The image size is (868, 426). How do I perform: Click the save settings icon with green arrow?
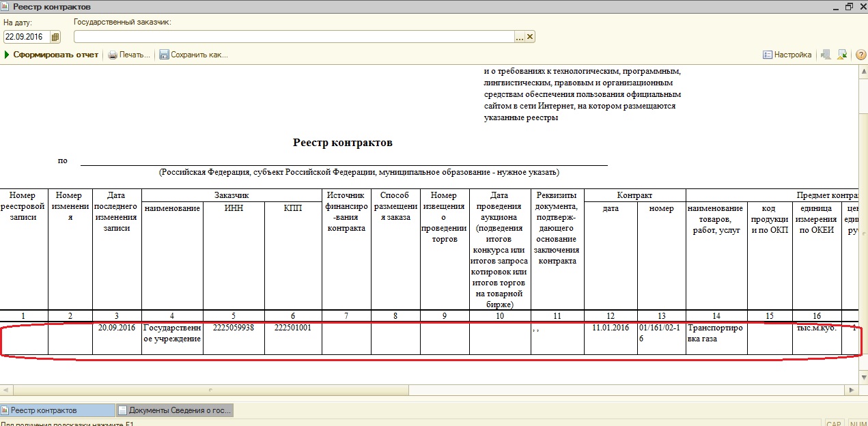tap(842, 55)
